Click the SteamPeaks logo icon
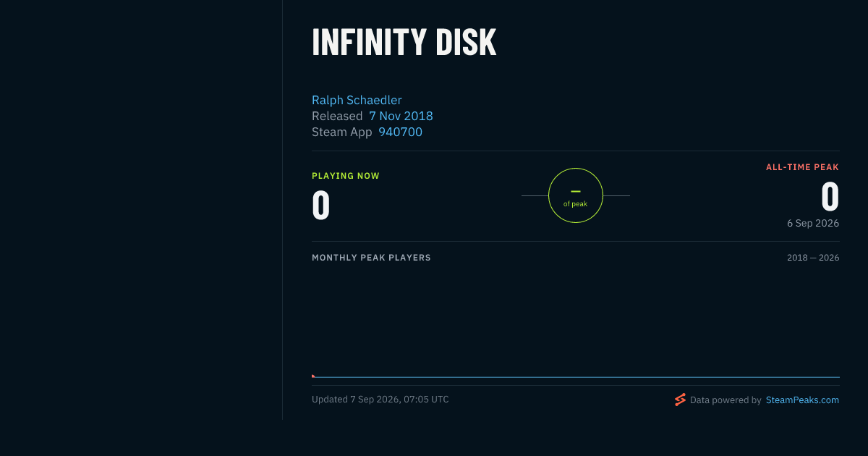The height and width of the screenshot is (456, 868). click(680, 400)
